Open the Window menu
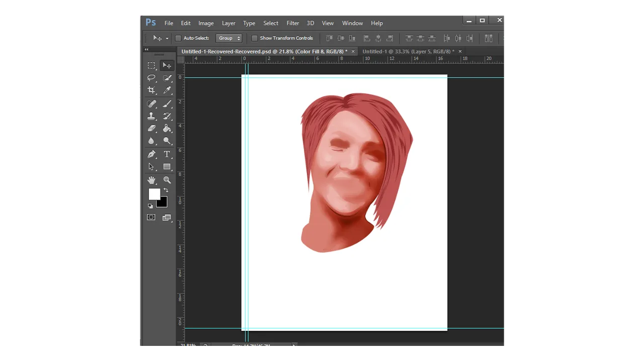The image size is (644, 362). click(352, 23)
